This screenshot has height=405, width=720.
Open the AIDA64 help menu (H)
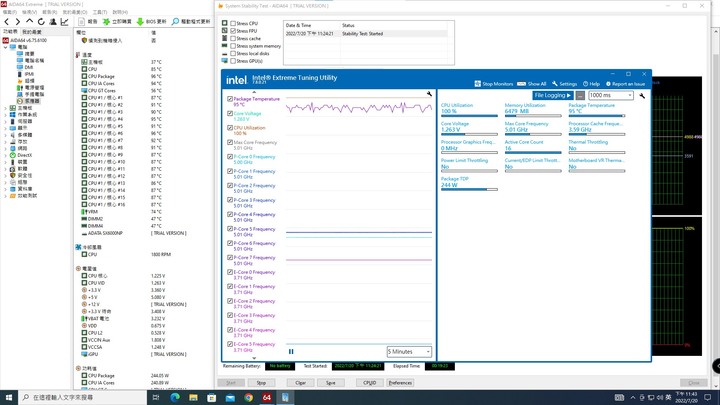(x=120, y=12)
